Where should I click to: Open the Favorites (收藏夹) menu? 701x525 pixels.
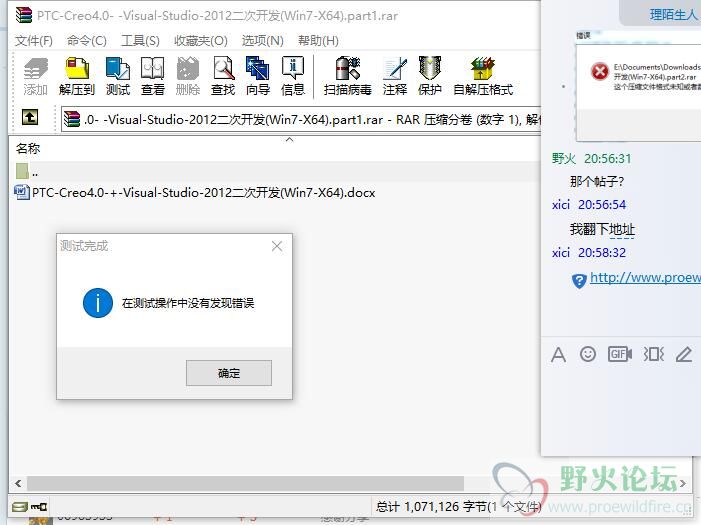click(201, 41)
